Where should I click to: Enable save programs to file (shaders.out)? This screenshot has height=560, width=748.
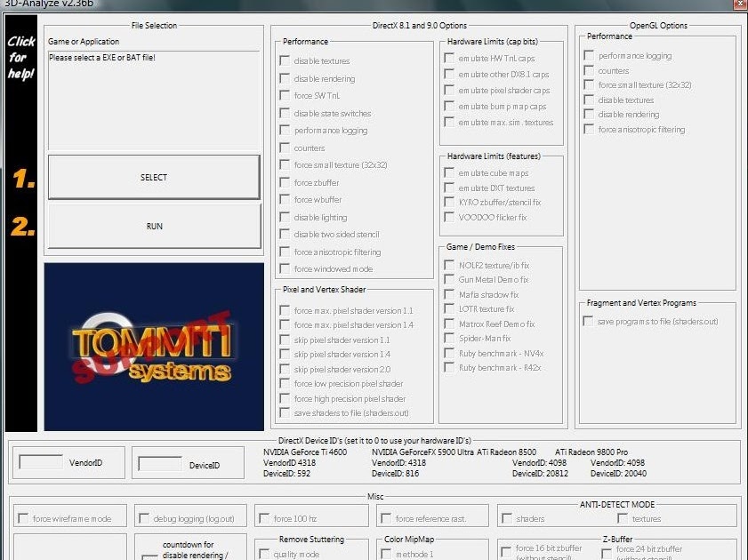click(588, 321)
